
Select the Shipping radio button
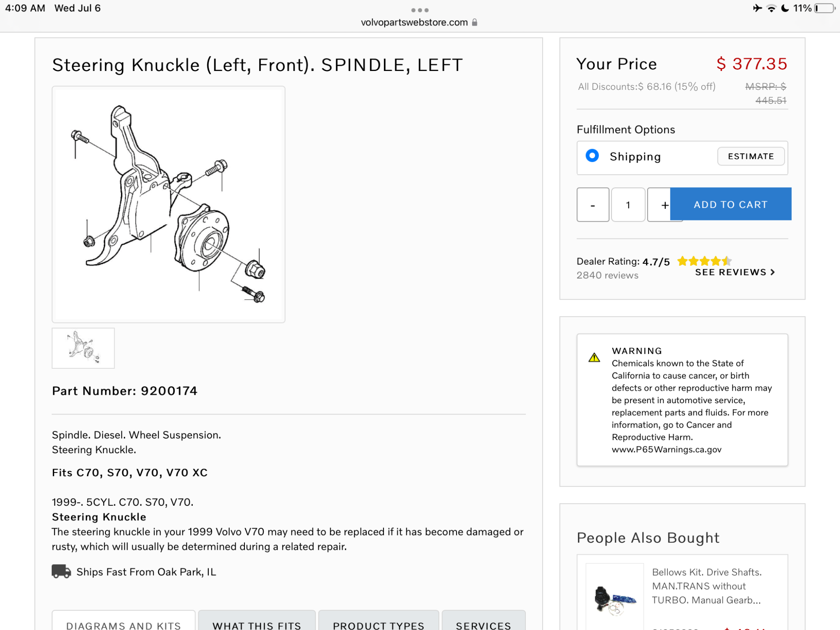pos(592,156)
